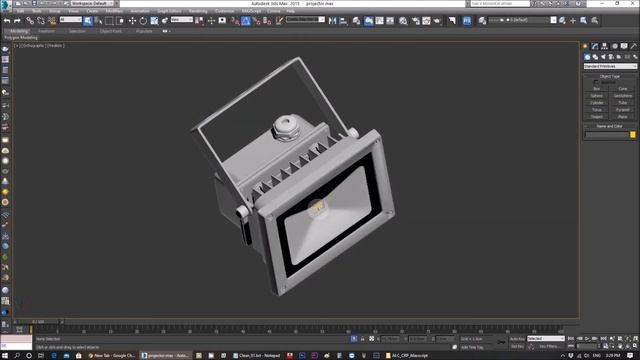Open the yellow object color swatch
The height and width of the screenshot is (360, 640).
(633, 135)
